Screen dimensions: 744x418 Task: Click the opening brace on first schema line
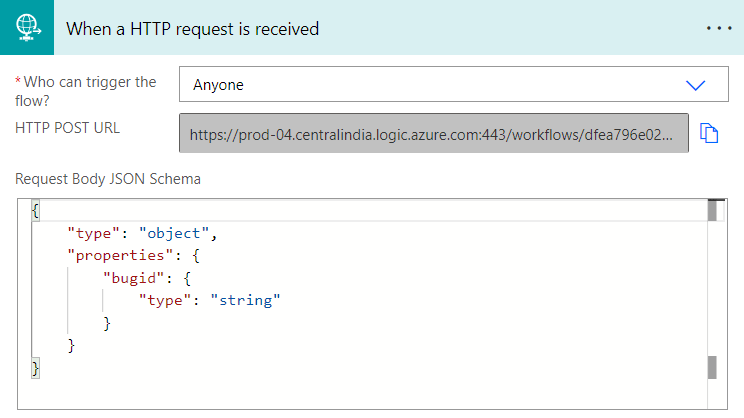pos(36,212)
